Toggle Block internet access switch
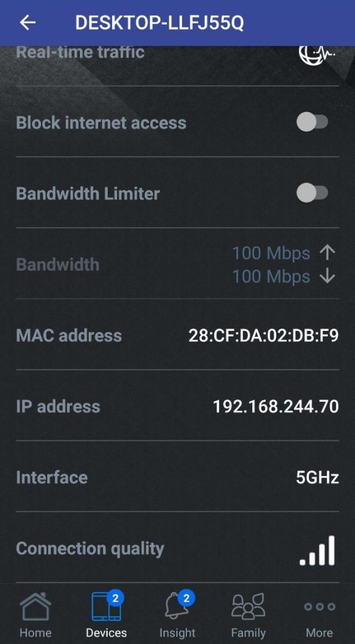Viewport: 355px width, 644px height. (312, 123)
